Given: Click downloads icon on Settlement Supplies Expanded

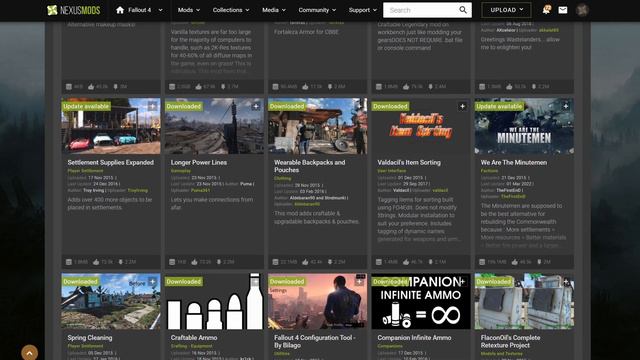Looking at the screenshot, I should 121,262.
